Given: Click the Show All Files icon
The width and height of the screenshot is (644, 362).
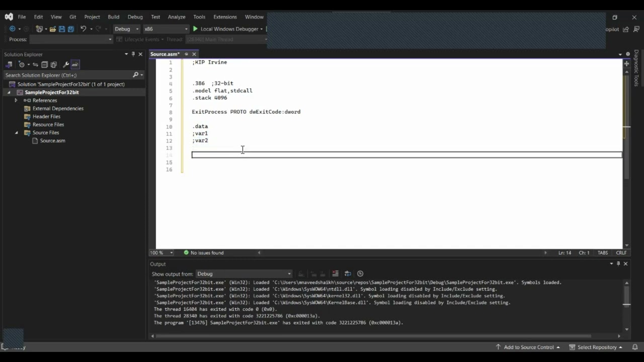Looking at the screenshot, I should [53, 64].
